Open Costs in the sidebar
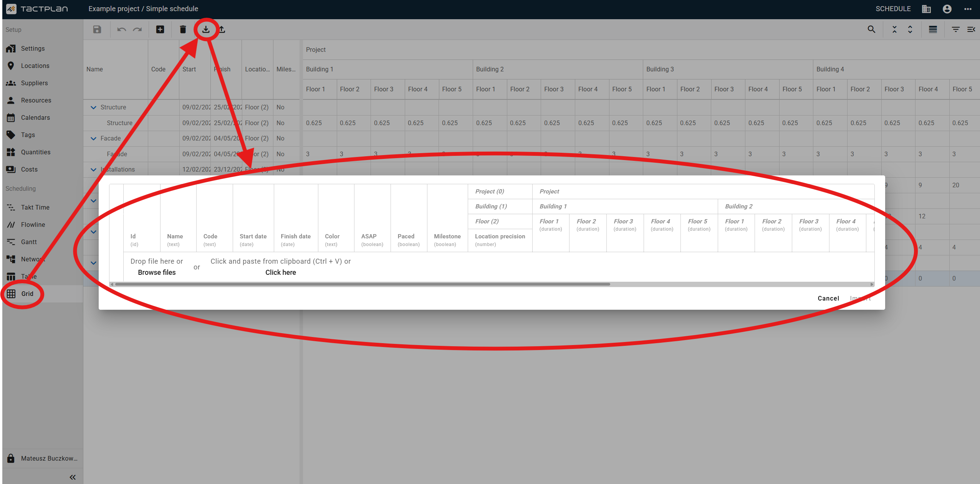Viewport: 980px width, 484px height. pos(43,169)
